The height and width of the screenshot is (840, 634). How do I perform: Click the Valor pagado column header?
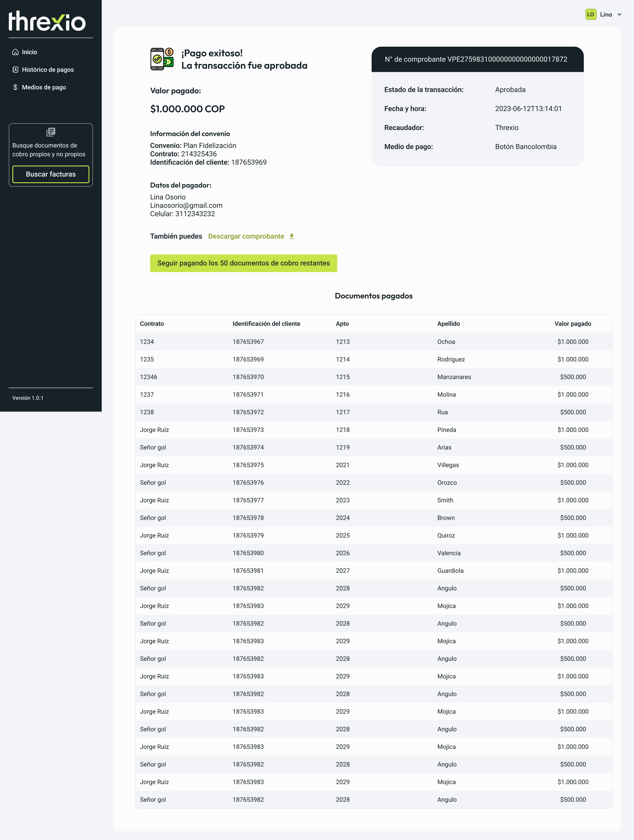pos(573,323)
